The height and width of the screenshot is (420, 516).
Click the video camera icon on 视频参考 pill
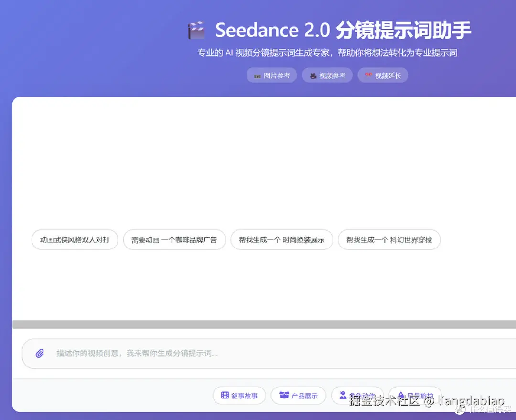click(x=312, y=75)
